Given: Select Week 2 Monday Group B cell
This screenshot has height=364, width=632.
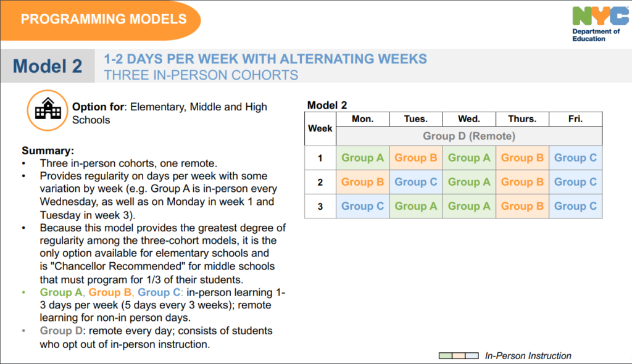Looking at the screenshot, I should (362, 182).
